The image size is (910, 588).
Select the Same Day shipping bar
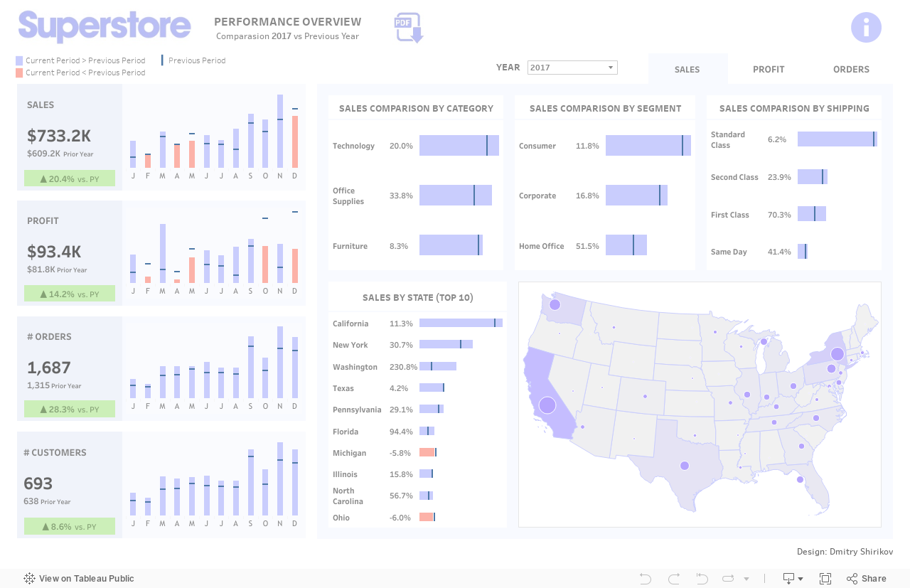[x=803, y=251]
